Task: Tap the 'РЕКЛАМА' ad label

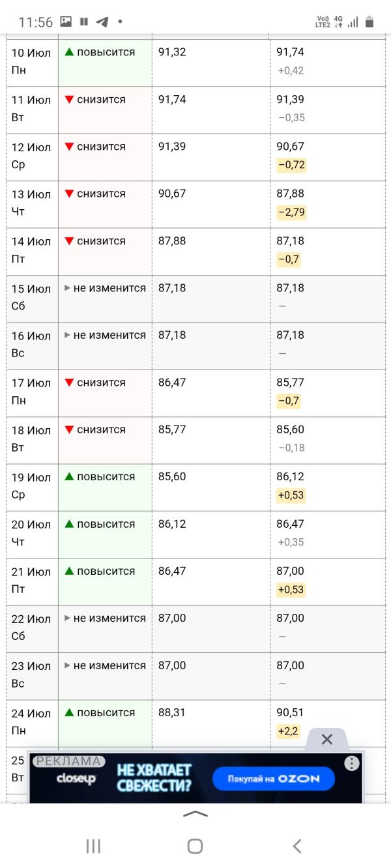Action: click(x=68, y=761)
